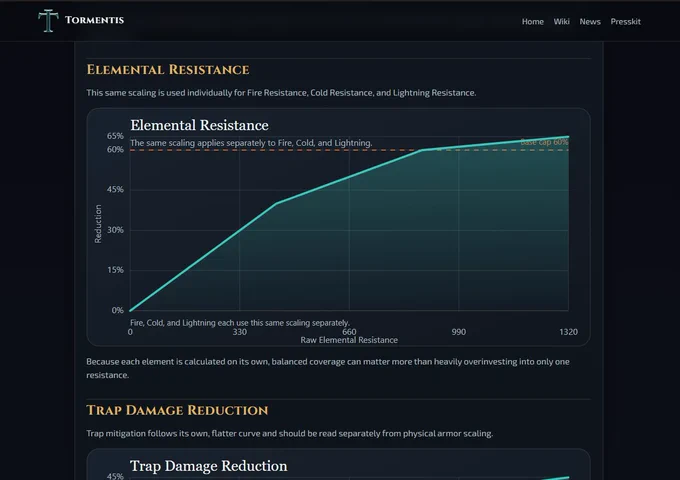Click the vertical 'Reduction' axis title
This screenshot has height=480, width=680.
click(98, 224)
